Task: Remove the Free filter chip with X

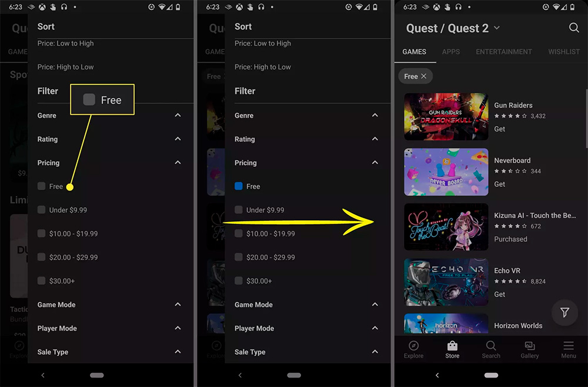Action: [424, 76]
